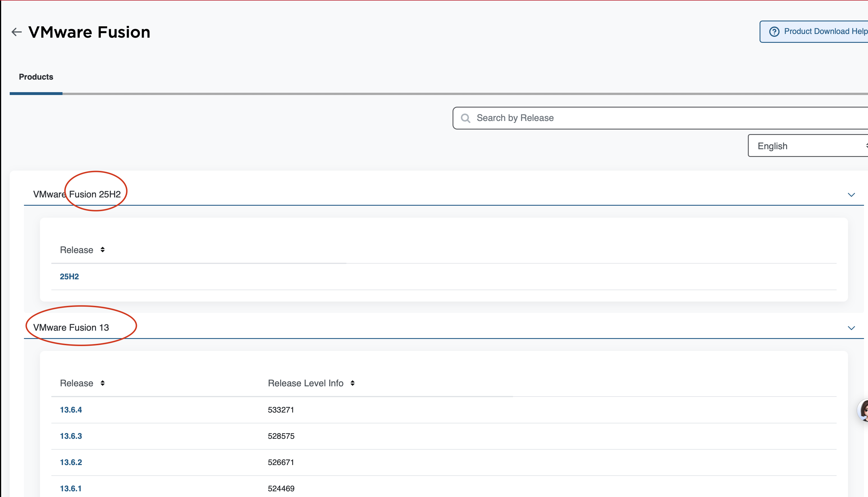Collapse the VMware Fusion 13 section

coord(851,328)
